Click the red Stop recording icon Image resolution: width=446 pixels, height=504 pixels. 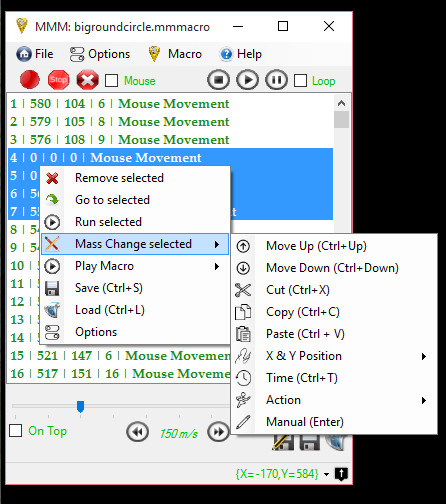pyautogui.click(x=58, y=80)
